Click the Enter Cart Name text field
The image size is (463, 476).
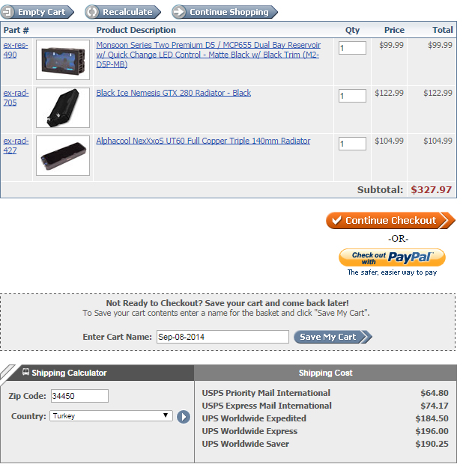[223, 337]
